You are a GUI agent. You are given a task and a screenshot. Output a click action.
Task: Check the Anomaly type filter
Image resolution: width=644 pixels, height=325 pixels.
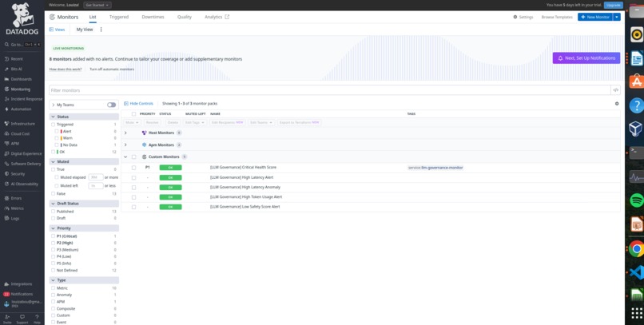53,295
